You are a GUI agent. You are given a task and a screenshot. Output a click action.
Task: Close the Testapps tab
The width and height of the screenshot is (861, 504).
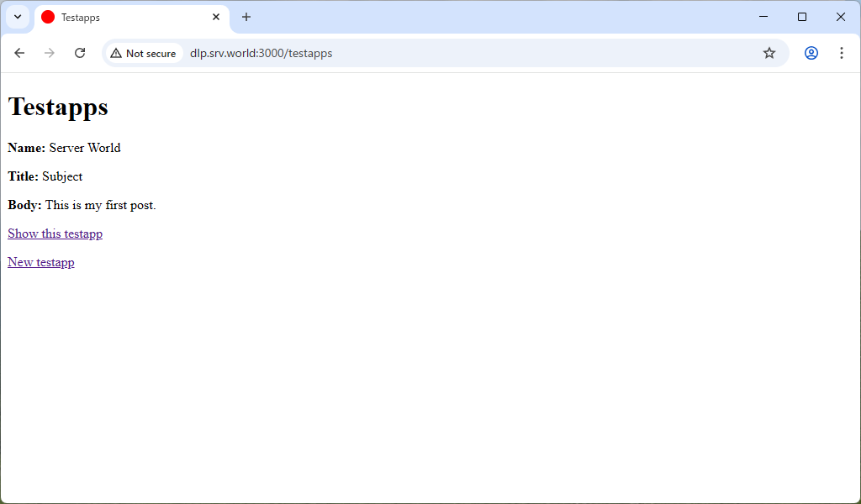coord(216,17)
